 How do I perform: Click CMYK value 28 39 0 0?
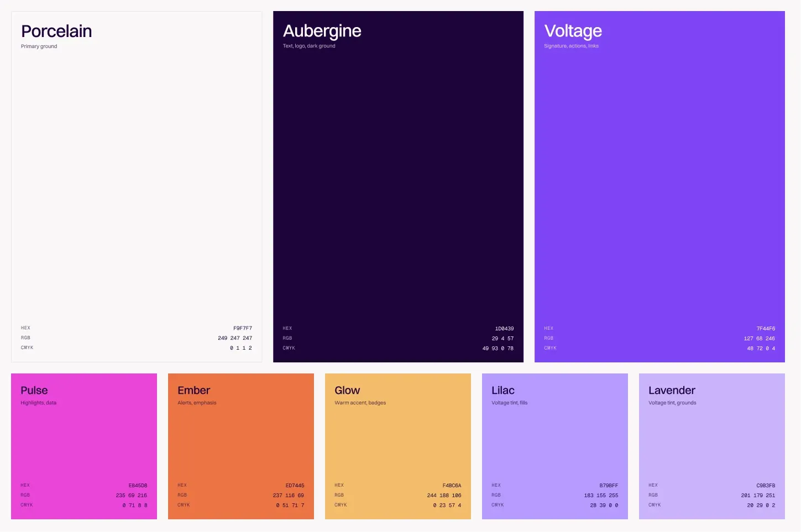604,505
